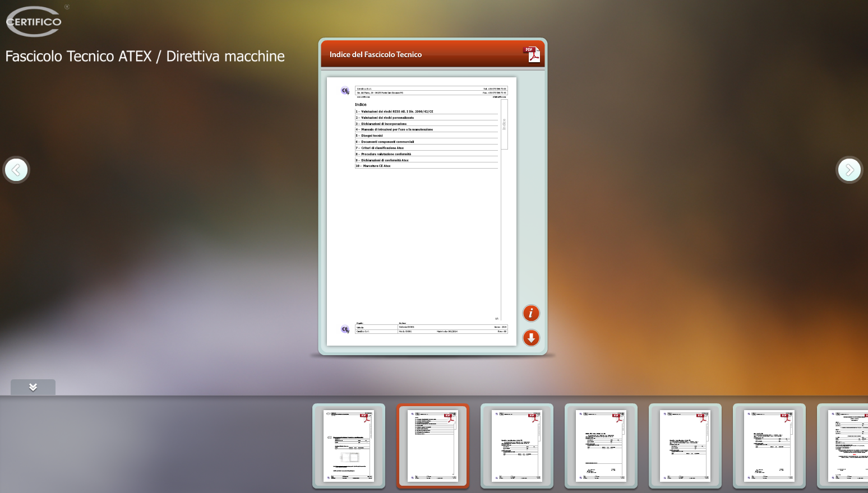Screen dimensions: 868x493
Task: Click the vertical 'Indice' side tab on page
Action: pyautogui.click(x=504, y=124)
